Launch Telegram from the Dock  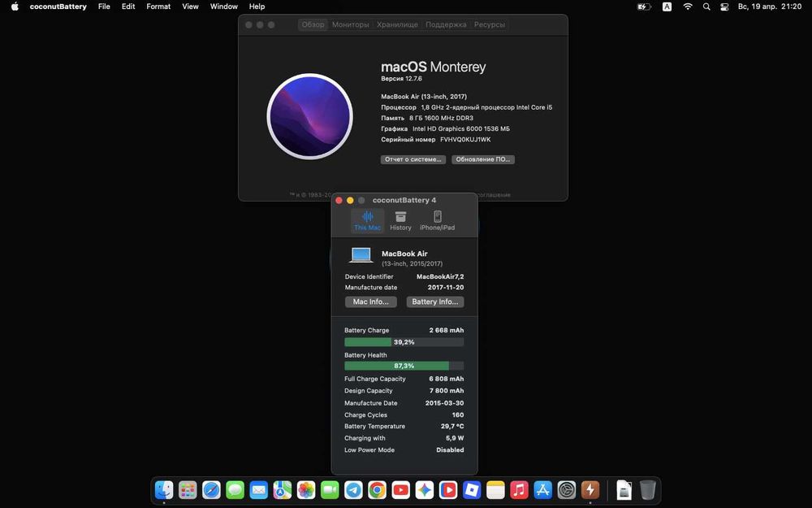[354, 489]
